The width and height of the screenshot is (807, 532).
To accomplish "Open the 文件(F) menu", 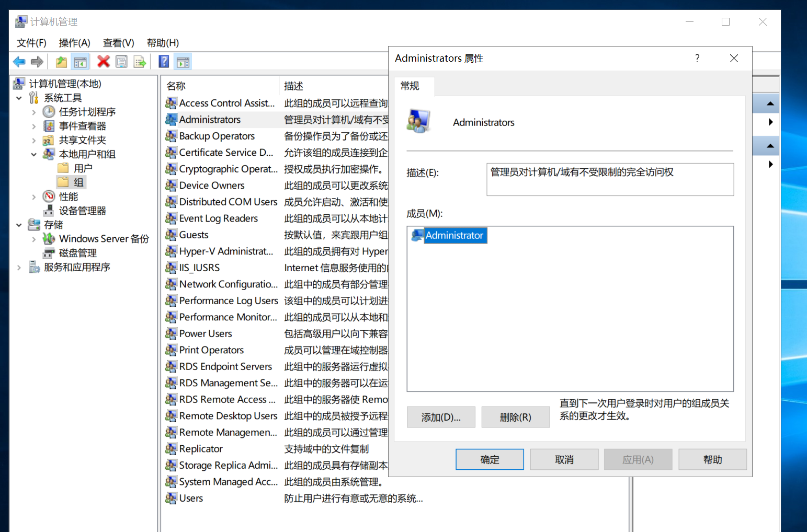I will (31, 43).
